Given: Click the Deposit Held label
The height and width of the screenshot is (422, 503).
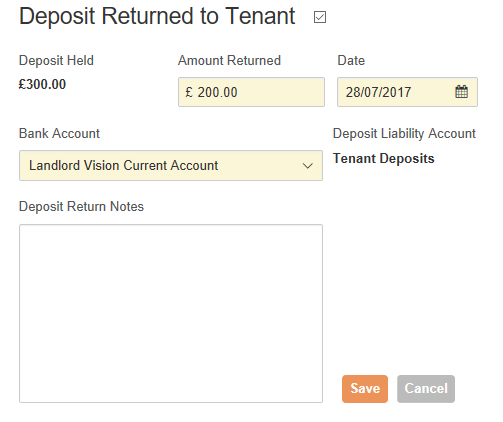Looking at the screenshot, I should 56,61.
